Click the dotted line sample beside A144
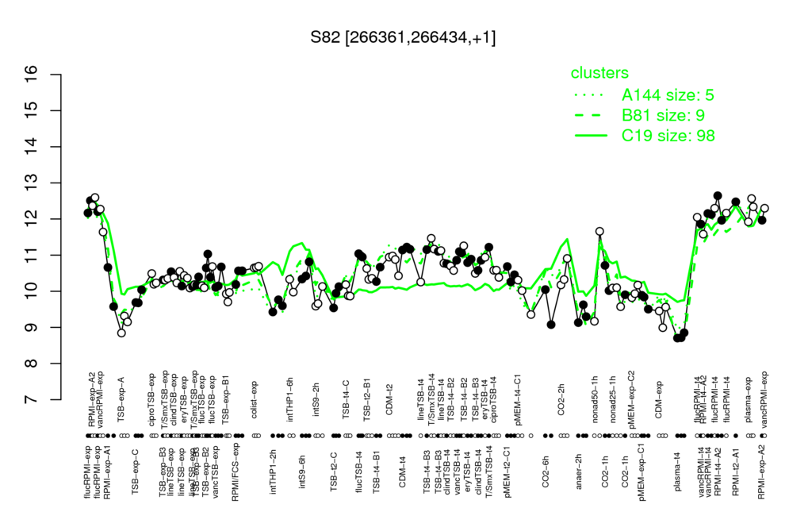 (x=591, y=95)
